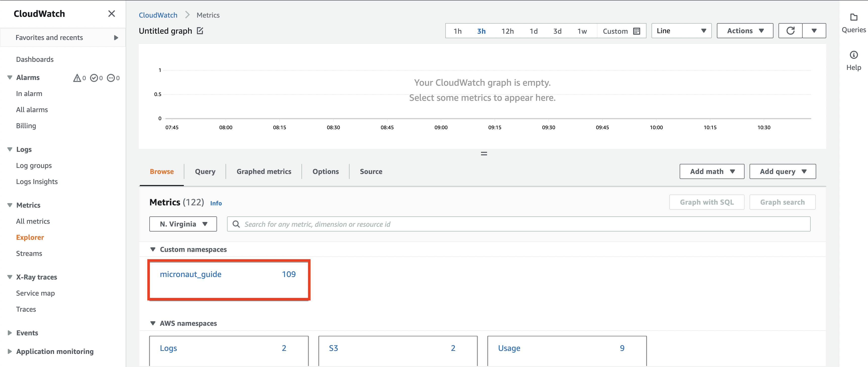868x367 pixels.
Task: Click the N. Virginia region dropdown
Action: tap(183, 224)
